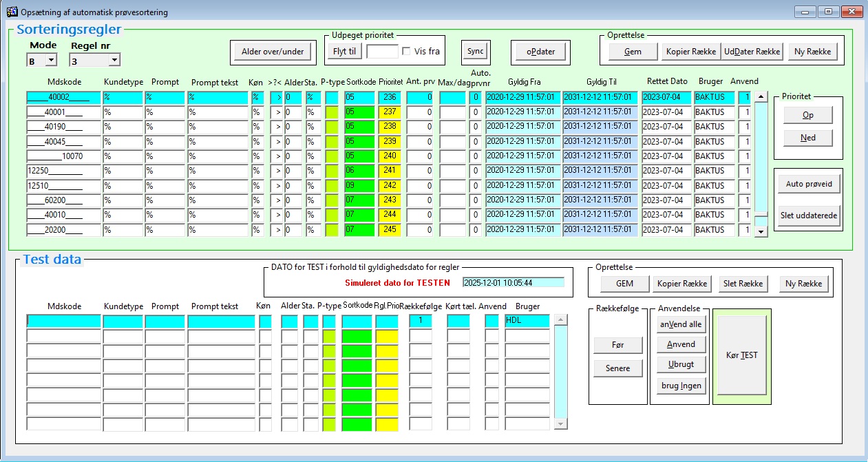Tick the 'Vis fra' checkbox

[x=407, y=51]
